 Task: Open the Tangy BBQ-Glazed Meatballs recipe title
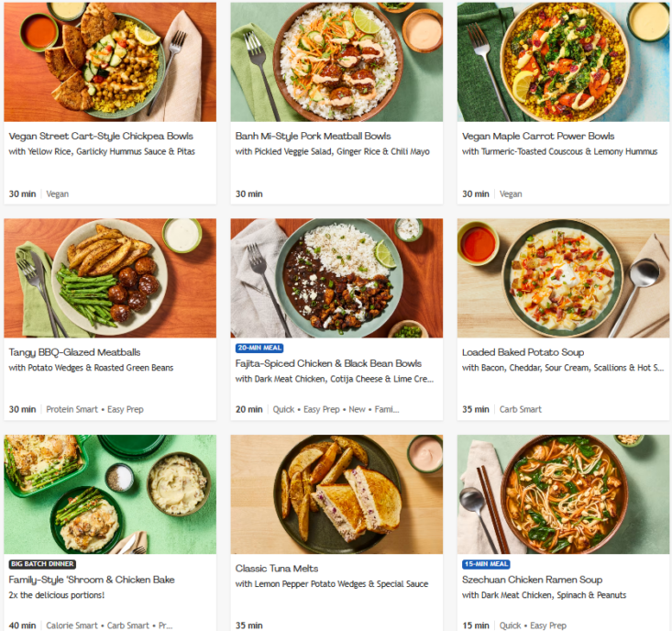pyautogui.click(x=75, y=352)
